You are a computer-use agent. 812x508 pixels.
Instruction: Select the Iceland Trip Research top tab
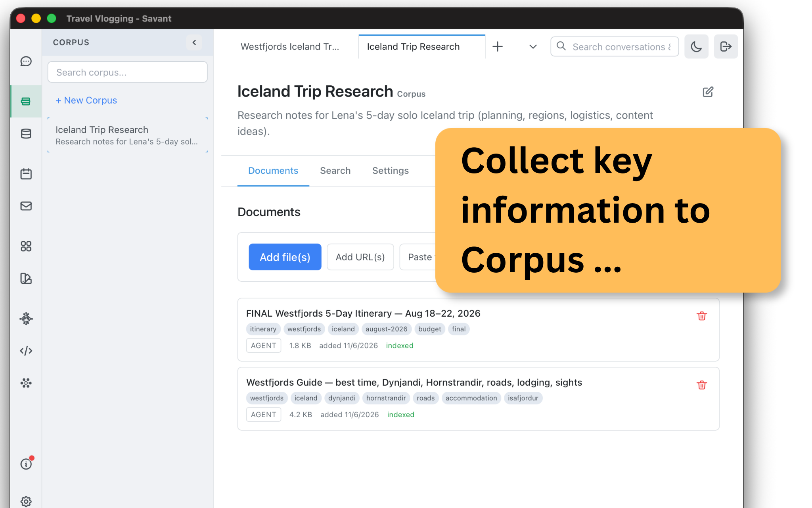[x=421, y=47]
